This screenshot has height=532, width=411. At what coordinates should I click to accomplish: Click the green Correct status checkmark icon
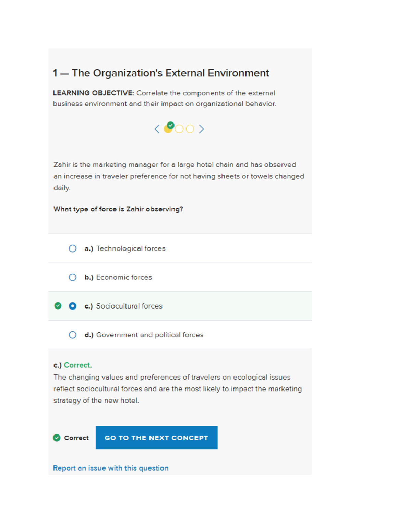click(57, 438)
